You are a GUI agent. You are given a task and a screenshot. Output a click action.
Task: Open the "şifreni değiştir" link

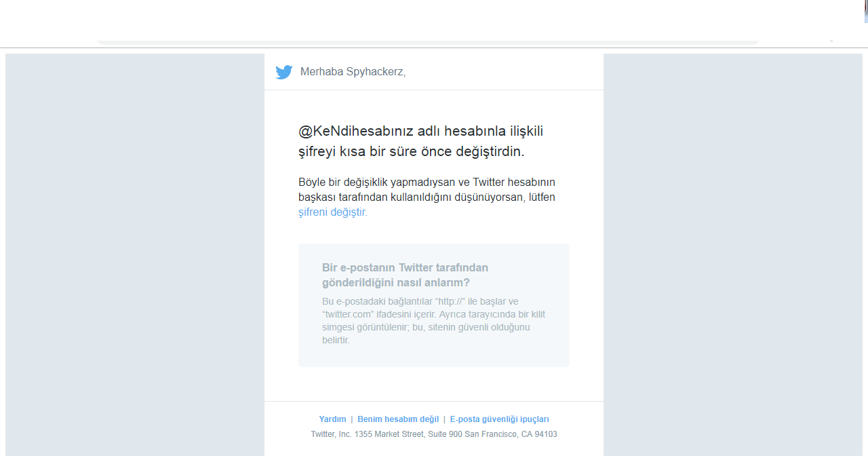(332, 212)
